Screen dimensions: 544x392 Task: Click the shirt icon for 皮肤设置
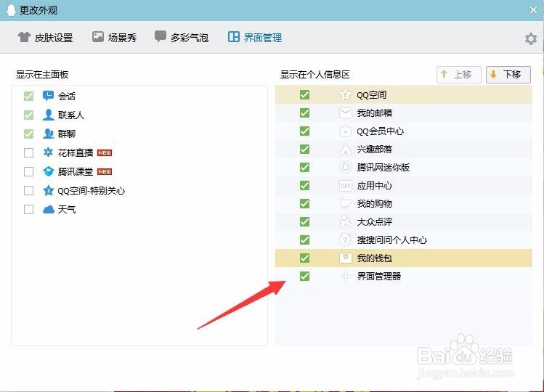click(x=24, y=37)
